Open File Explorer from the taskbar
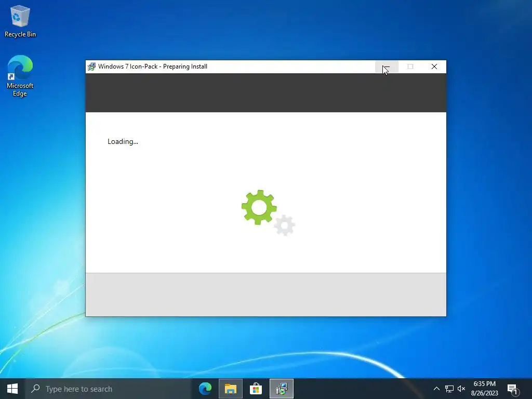 pos(231,389)
